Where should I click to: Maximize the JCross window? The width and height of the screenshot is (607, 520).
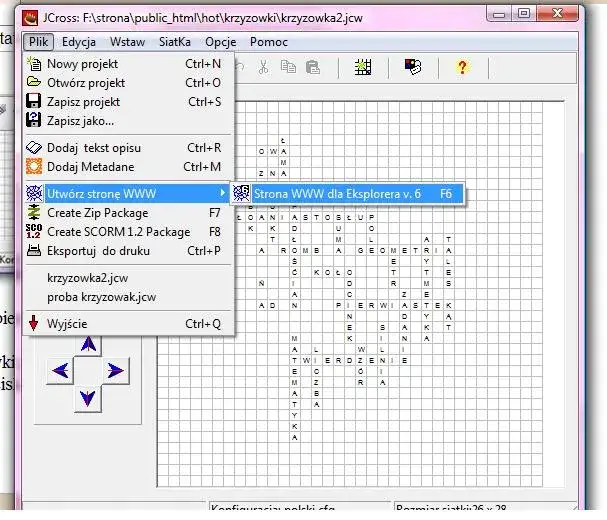pyautogui.click(x=524, y=14)
